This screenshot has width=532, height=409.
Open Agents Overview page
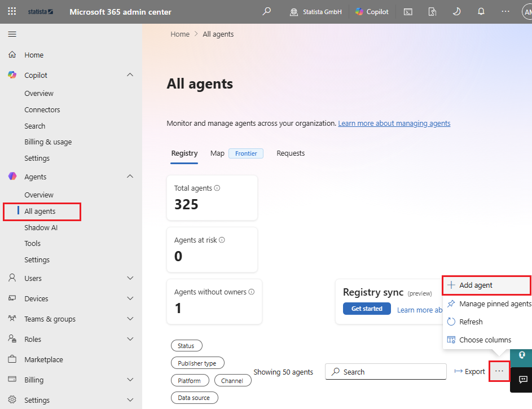pyautogui.click(x=39, y=195)
